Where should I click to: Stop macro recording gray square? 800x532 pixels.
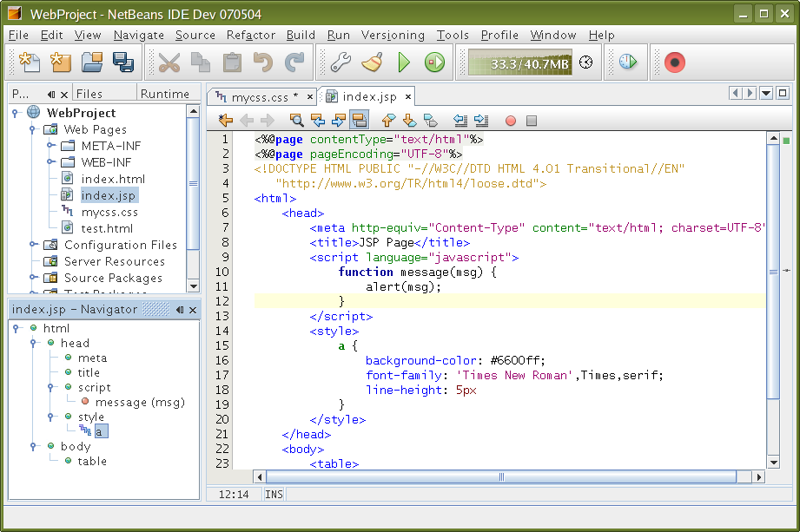[531, 121]
